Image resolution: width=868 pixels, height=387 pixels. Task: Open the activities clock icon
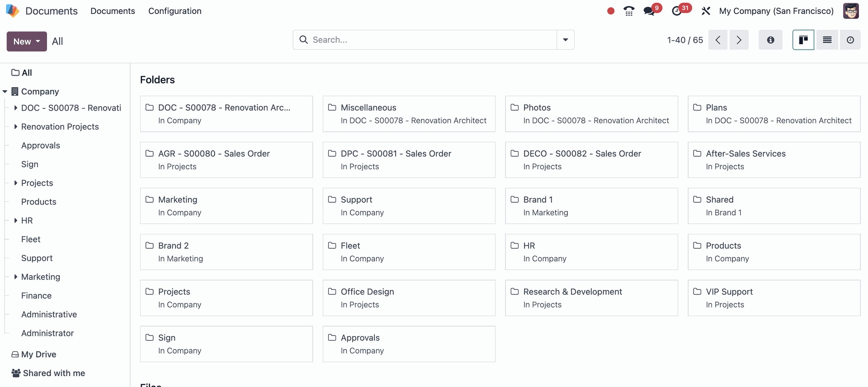pos(677,11)
